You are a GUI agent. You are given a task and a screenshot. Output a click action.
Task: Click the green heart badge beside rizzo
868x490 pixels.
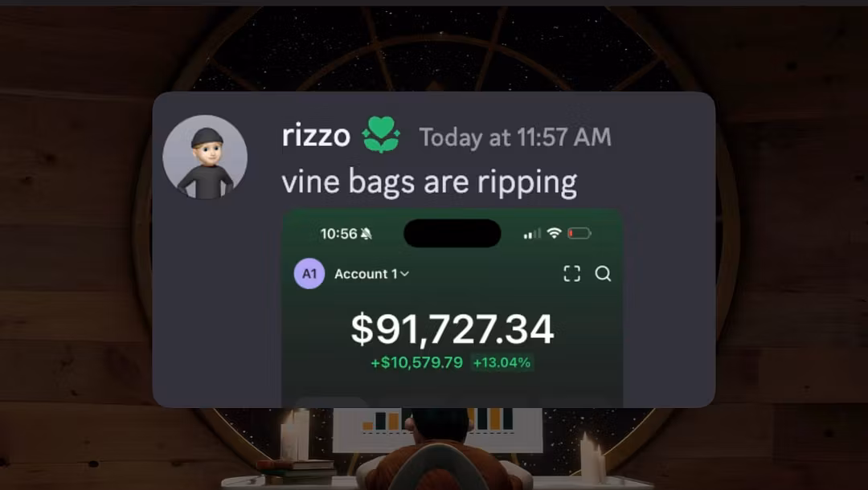[x=381, y=134]
